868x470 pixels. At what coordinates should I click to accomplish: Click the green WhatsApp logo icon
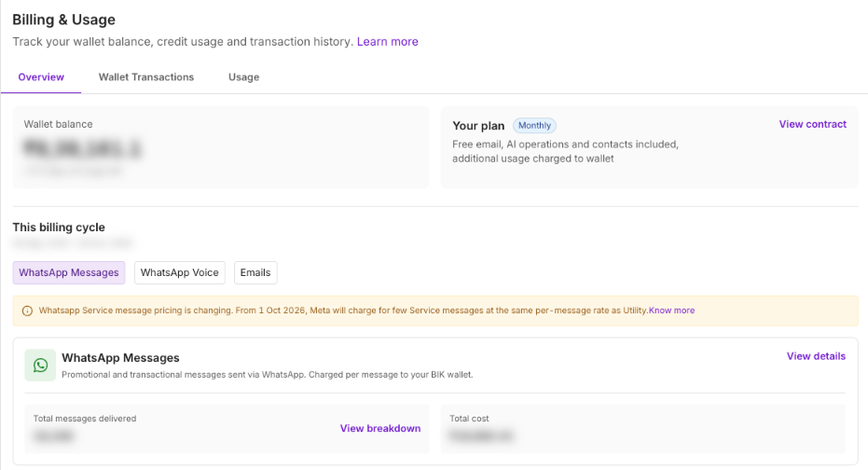click(x=40, y=365)
